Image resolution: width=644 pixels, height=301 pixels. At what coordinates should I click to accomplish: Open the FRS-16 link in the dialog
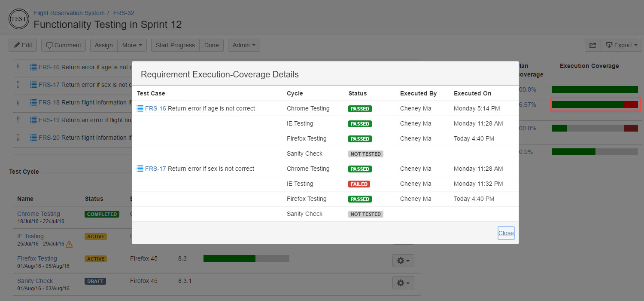tap(155, 108)
